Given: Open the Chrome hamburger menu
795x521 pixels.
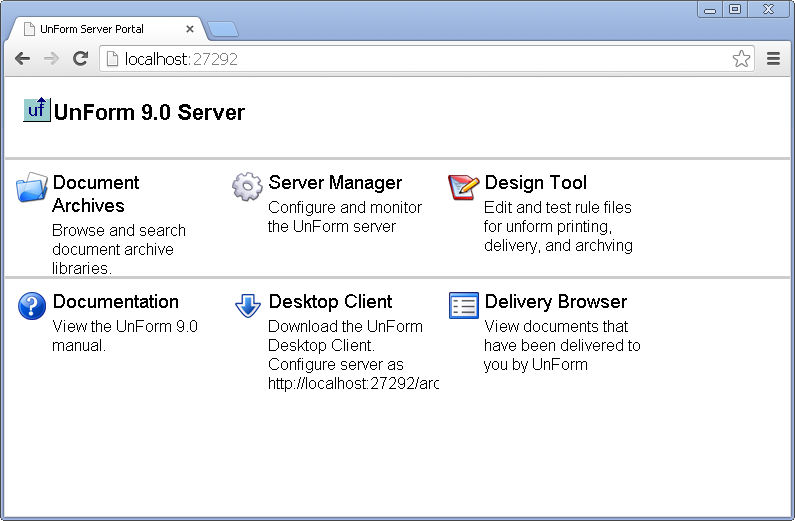Looking at the screenshot, I should click(x=773, y=59).
